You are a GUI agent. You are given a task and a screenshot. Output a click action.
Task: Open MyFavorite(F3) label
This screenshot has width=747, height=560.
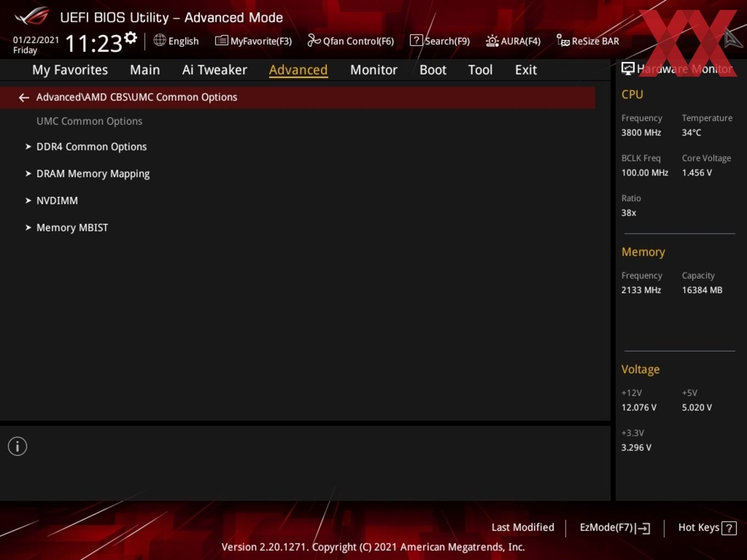click(x=261, y=41)
